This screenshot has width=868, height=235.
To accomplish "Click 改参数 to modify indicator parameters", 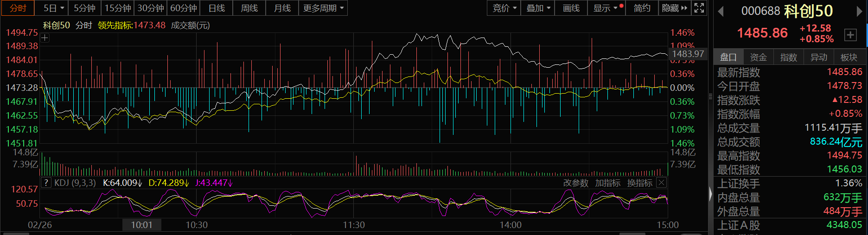I will (575, 183).
